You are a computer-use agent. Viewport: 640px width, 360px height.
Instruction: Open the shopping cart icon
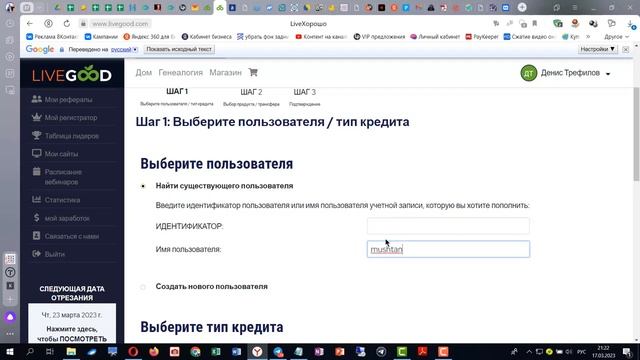[x=253, y=72]
